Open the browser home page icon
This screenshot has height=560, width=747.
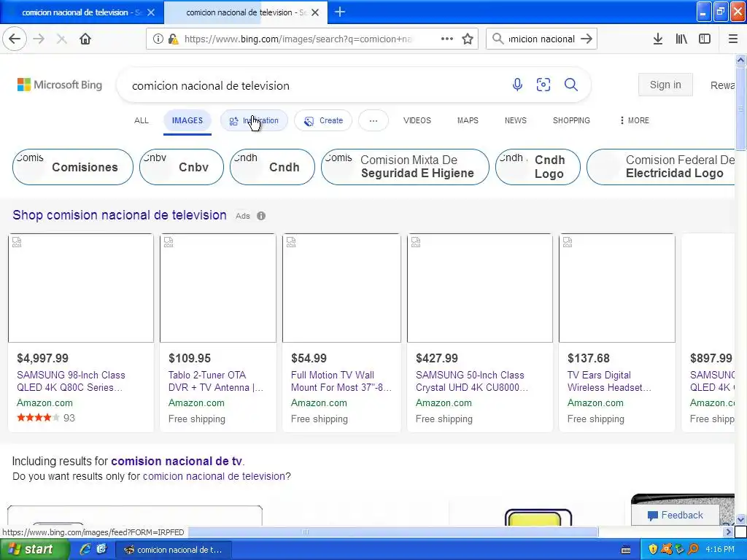pos(85,39)
